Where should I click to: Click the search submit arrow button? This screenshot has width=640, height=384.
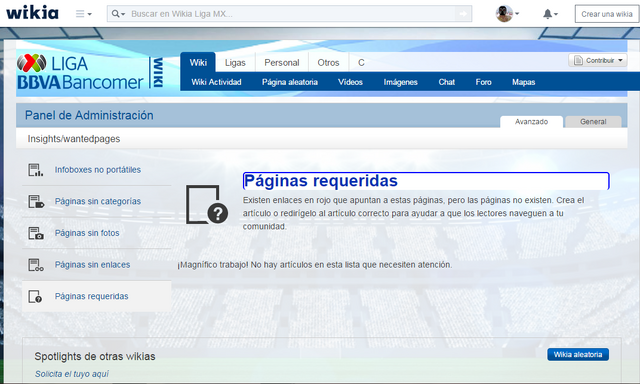463,14
